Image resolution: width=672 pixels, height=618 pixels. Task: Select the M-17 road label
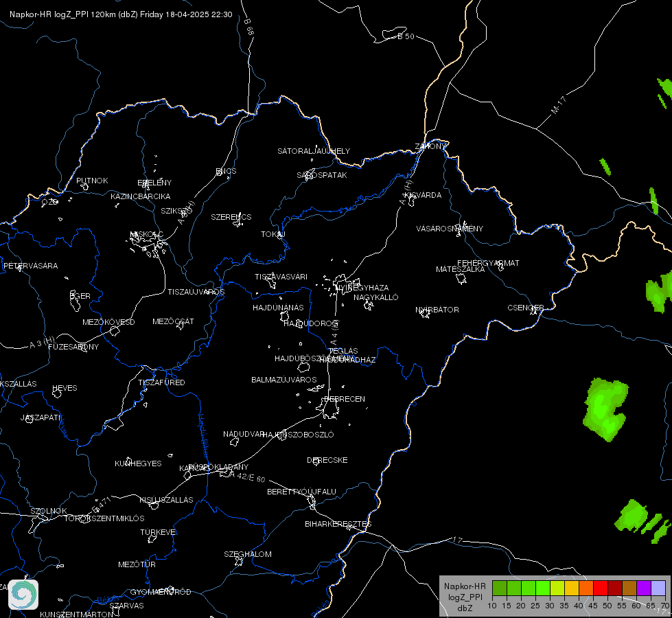coord(558,105)
